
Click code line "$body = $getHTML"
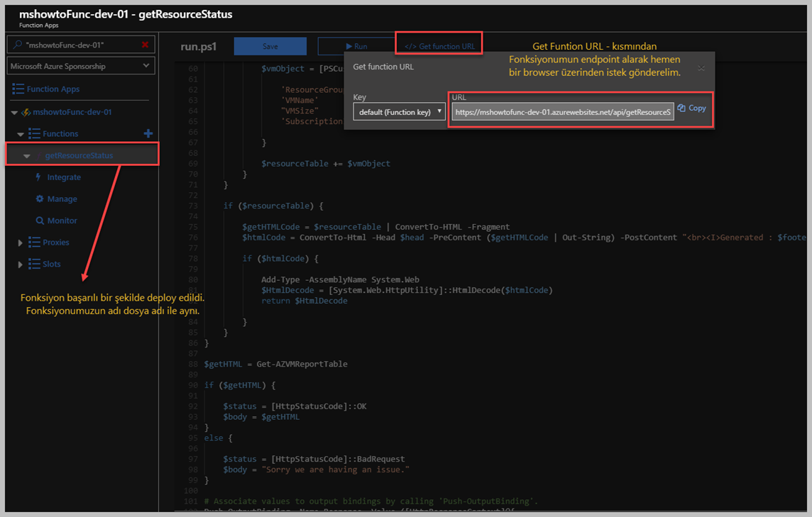pos(261,416)
